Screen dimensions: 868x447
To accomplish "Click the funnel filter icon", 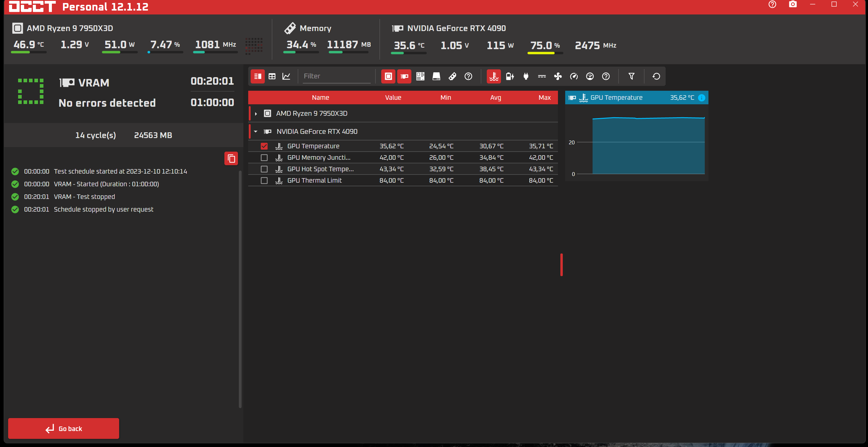I will click(x=632, y=77).
